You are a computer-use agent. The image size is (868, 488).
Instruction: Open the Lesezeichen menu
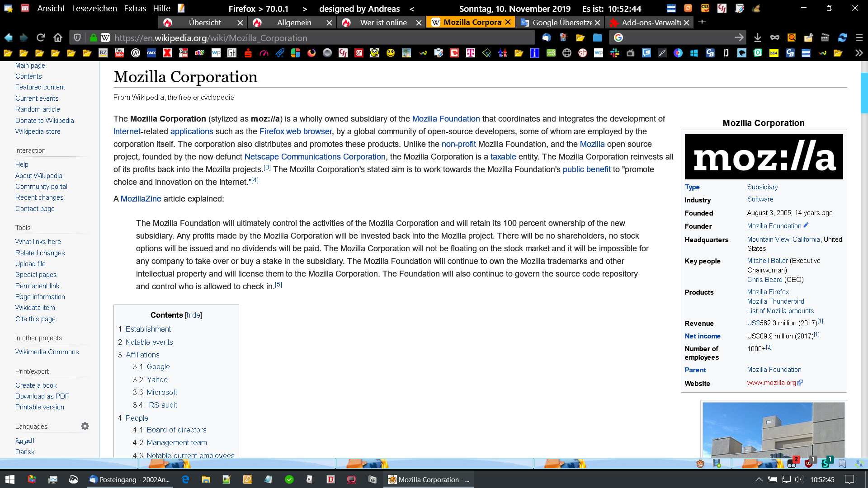tap(94, 8)
